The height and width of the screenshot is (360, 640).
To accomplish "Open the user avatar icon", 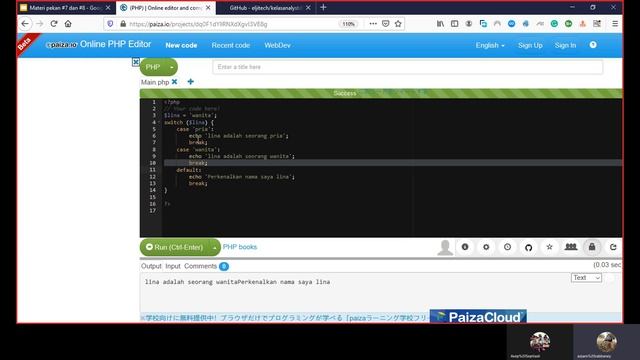I will pyautogui.click(x=445, y=247).
